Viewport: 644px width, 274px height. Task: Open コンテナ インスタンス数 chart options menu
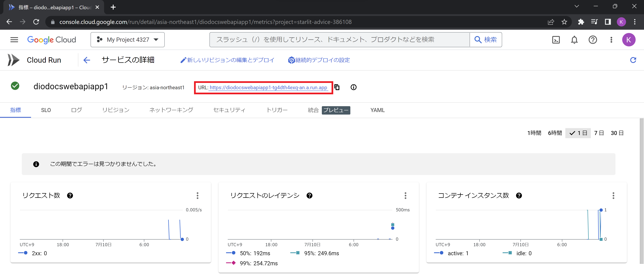[x=613, y=196]
